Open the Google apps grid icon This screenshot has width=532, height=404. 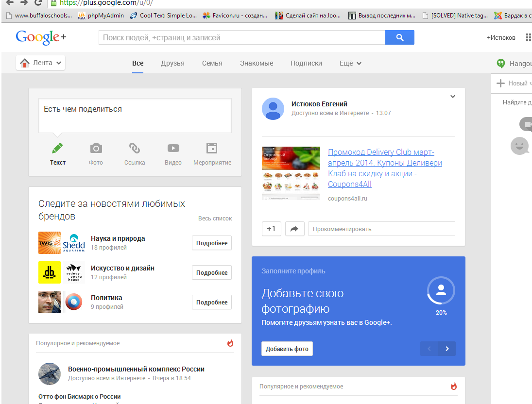(x=529, y=37)
